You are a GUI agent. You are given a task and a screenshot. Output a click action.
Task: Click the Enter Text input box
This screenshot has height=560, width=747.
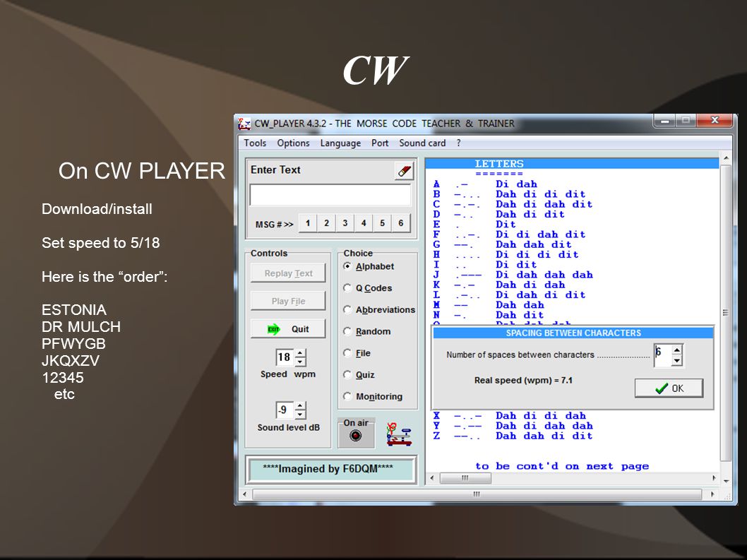(x=330, y=196)
